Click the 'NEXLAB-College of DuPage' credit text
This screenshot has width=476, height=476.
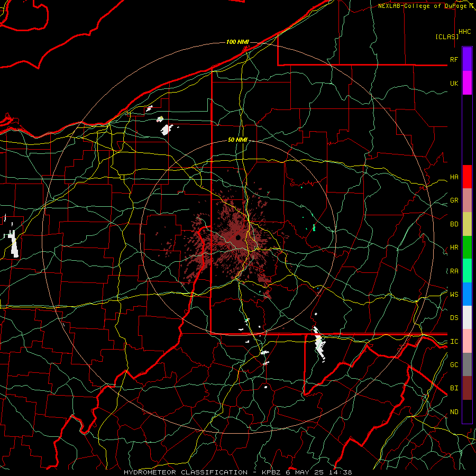coord(423,6)
